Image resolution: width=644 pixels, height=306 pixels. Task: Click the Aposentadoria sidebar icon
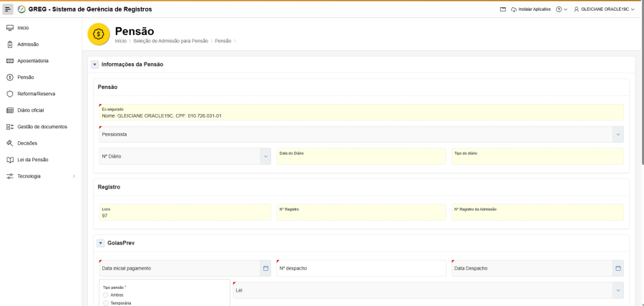tap(10, 61)
